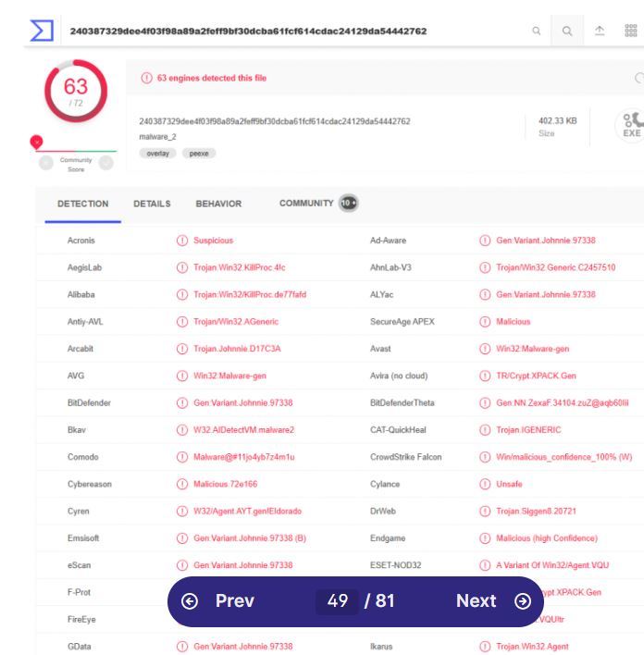Click the warning icon in ALYac row

coord(485,295)
